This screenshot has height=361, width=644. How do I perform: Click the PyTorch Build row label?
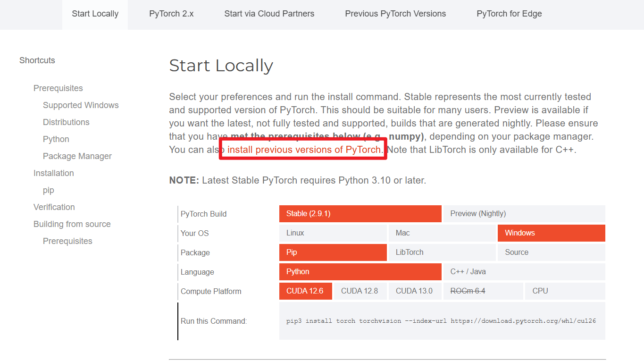coord(203,214)
